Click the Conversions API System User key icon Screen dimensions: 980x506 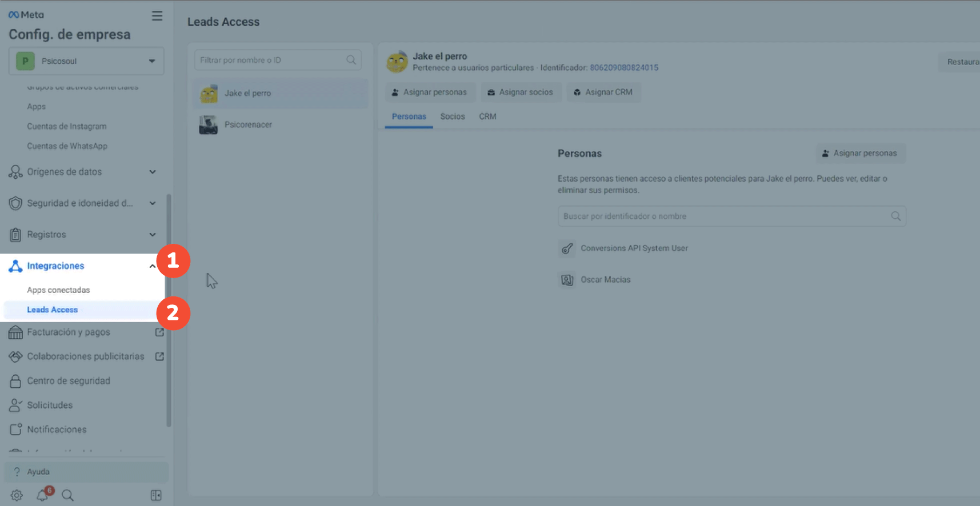567,248
